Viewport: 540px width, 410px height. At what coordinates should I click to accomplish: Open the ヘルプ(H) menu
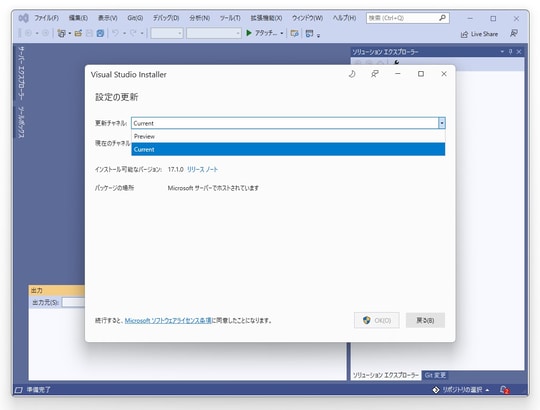point(344,18)
